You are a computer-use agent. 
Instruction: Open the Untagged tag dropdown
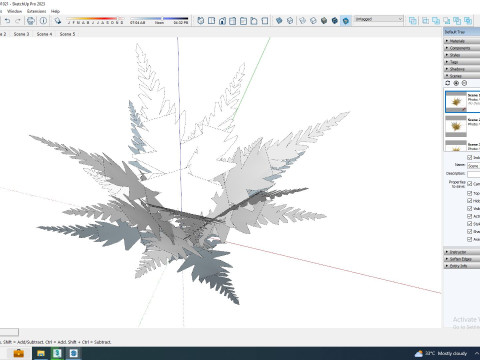(379, 19)
